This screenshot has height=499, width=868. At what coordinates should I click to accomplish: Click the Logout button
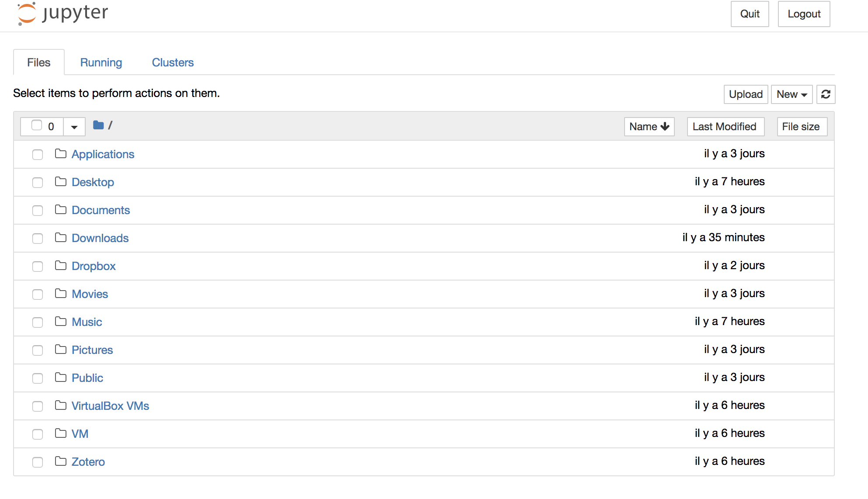point(804,14)
